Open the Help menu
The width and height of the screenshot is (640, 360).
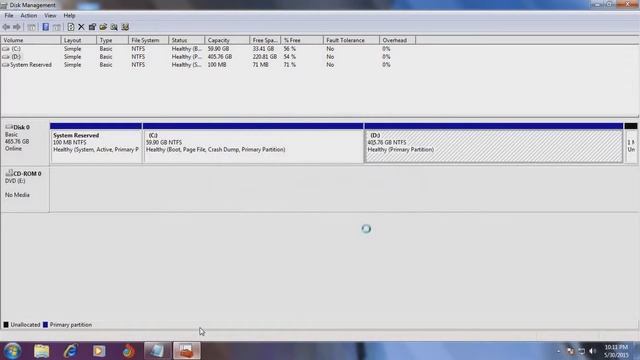click(x=69, y=16)
